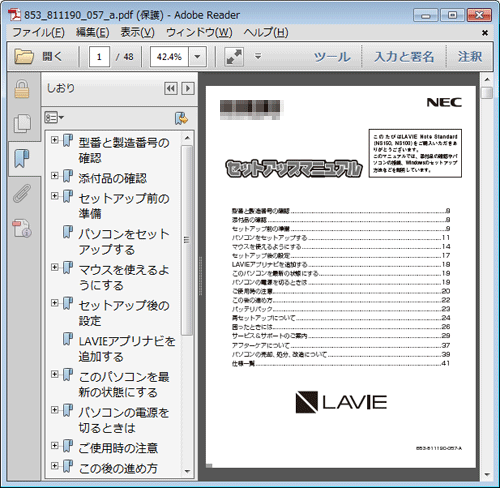
Task: Expand the ご使用時の注意 bookmark
Action: [55, 445]
